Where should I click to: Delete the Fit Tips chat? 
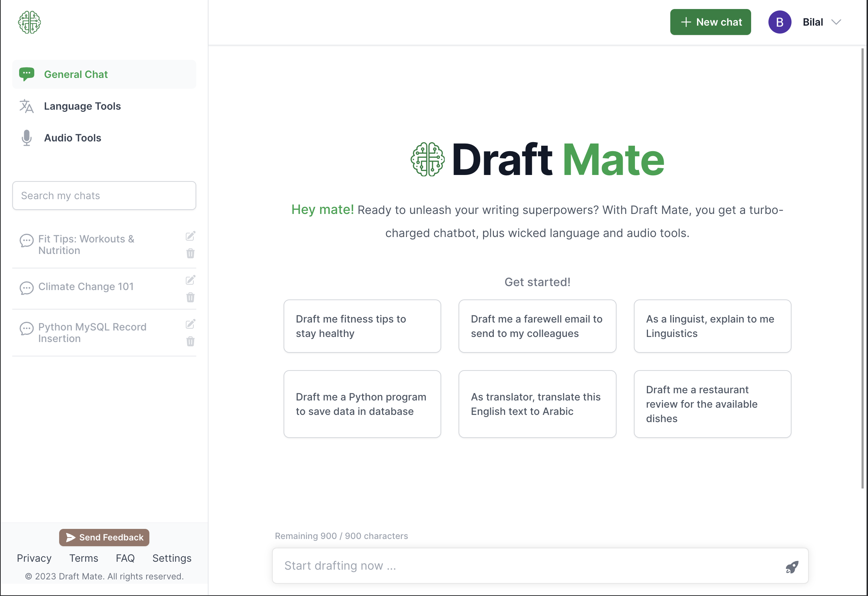(190, 254)
